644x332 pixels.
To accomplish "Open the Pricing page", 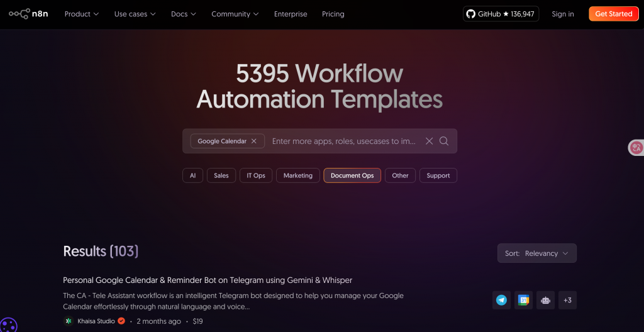I will pyautogui.click(x=333, y=14).
